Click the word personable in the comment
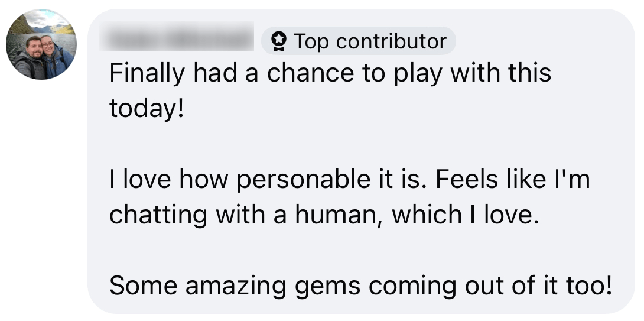Viewport: 644px width, 321px height. coord(304,180)
